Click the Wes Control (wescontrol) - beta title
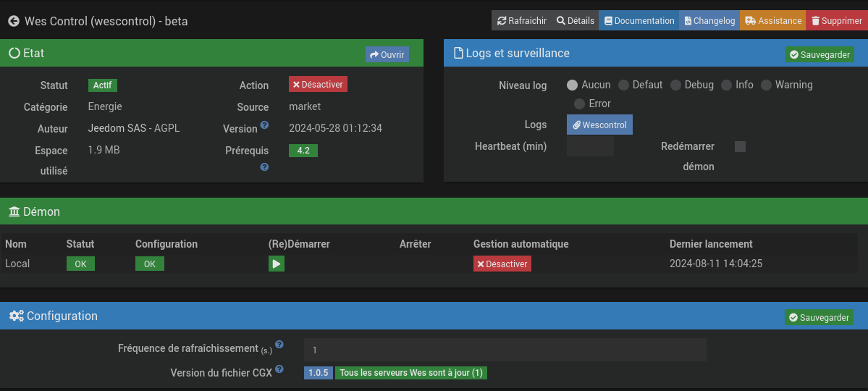Image resolution: width=868 pixels, height=391 pixels. tap(106, 21)
